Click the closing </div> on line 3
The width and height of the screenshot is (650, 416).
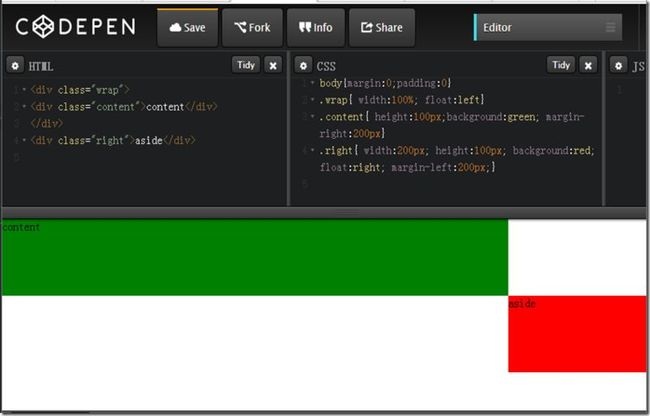[47, 123]
